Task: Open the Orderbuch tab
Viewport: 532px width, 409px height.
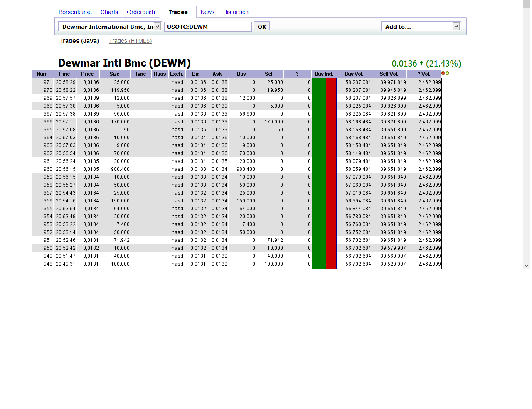Action: coord(141,12)
